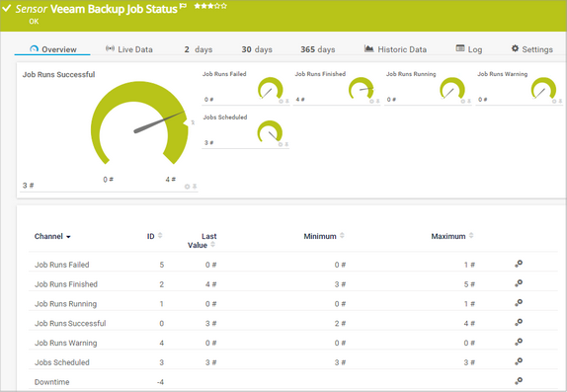Click the OK status checkmark icon

7,8
